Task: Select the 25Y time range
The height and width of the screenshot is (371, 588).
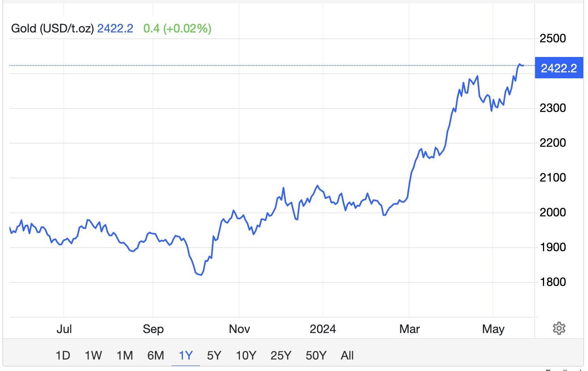Action: tap(281, 356)
